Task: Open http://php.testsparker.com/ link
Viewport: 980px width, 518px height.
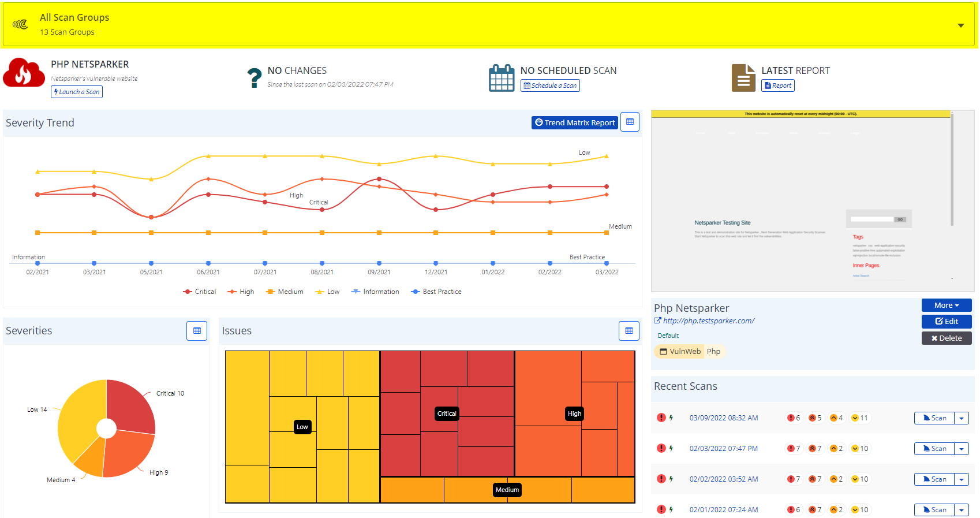Action: point(709,321)
